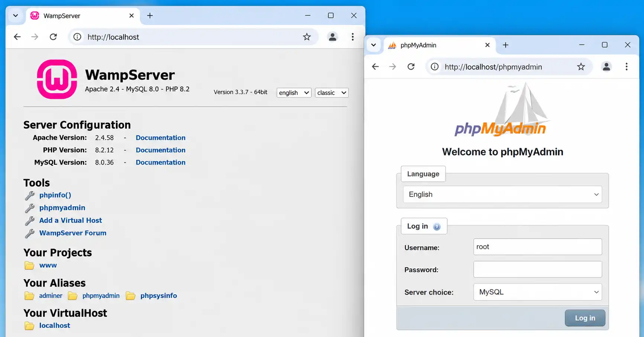
Task: Close the phpMyAdmin browser tab
Action: [488, 45]
